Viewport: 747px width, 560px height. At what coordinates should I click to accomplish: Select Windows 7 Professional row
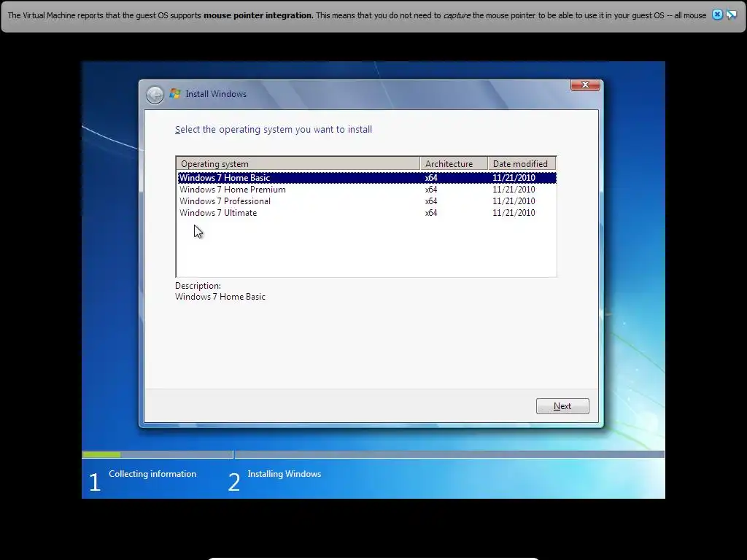tap(367, 201)
